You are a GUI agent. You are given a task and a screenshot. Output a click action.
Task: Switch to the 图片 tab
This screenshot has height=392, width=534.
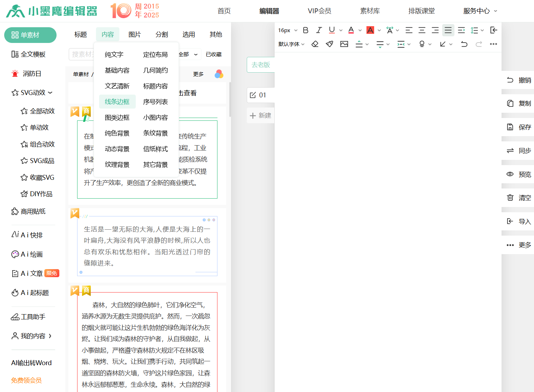pos(134,35)
